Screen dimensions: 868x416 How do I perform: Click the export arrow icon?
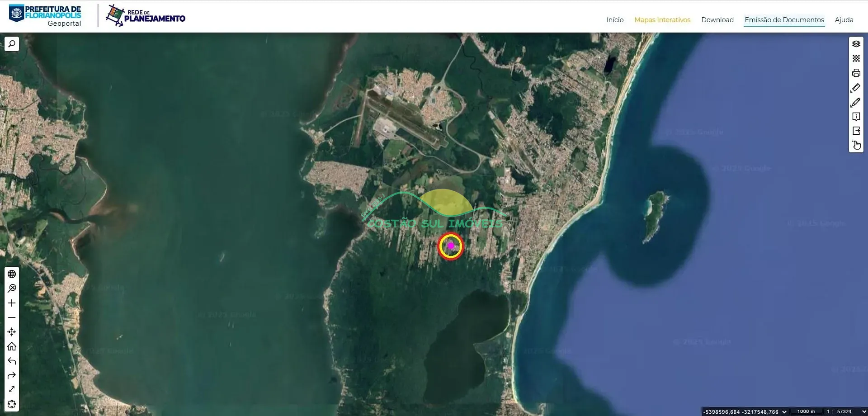click(x=856, y=131)
